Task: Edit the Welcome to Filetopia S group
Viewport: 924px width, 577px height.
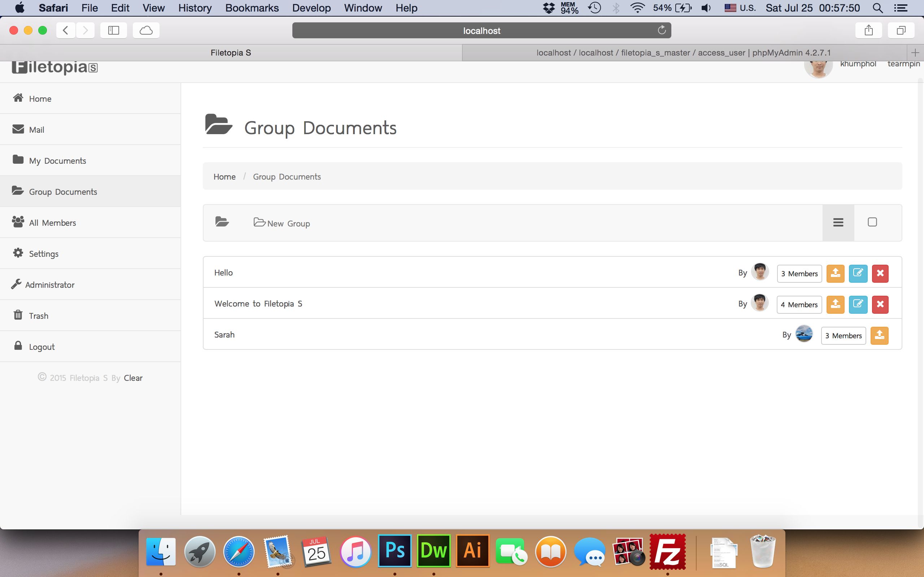Action: [858, 304]
